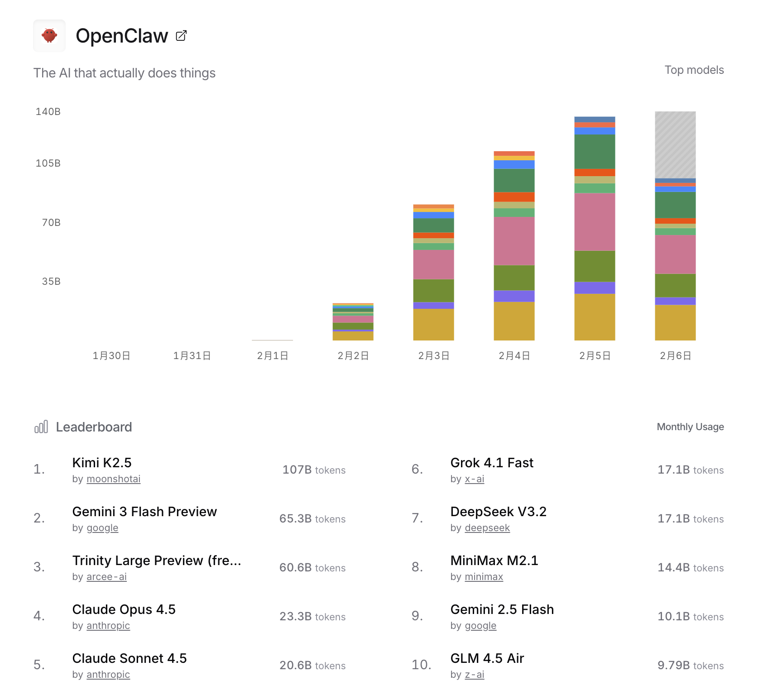758x700 pixels.
Task: Click the yellow bottom segment of Feb 4 bar
Action: pyautogui.click(x=514, y=321)
